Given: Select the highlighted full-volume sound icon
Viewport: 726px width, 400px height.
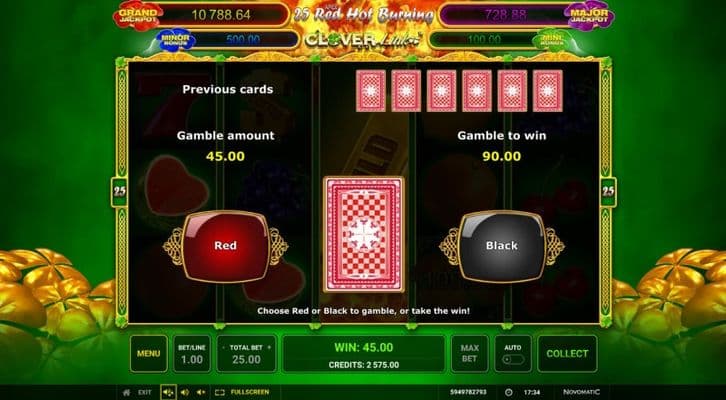Looking at the screenshot, I should 168,392.
